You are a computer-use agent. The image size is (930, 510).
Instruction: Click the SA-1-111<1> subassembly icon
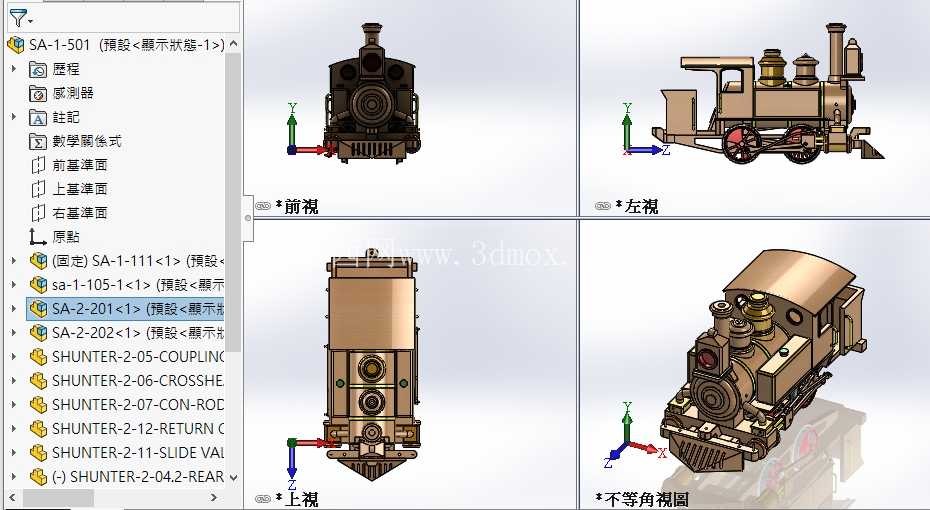tap(38, 261)
